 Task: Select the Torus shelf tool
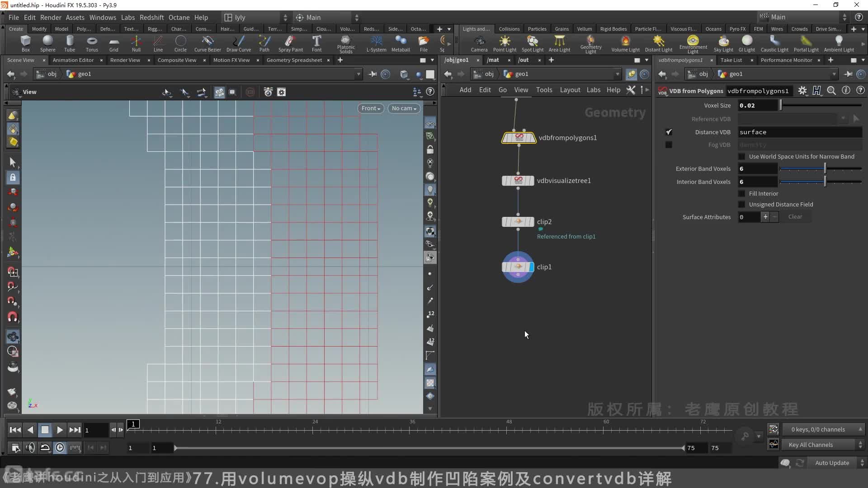[x=92, y=44]
